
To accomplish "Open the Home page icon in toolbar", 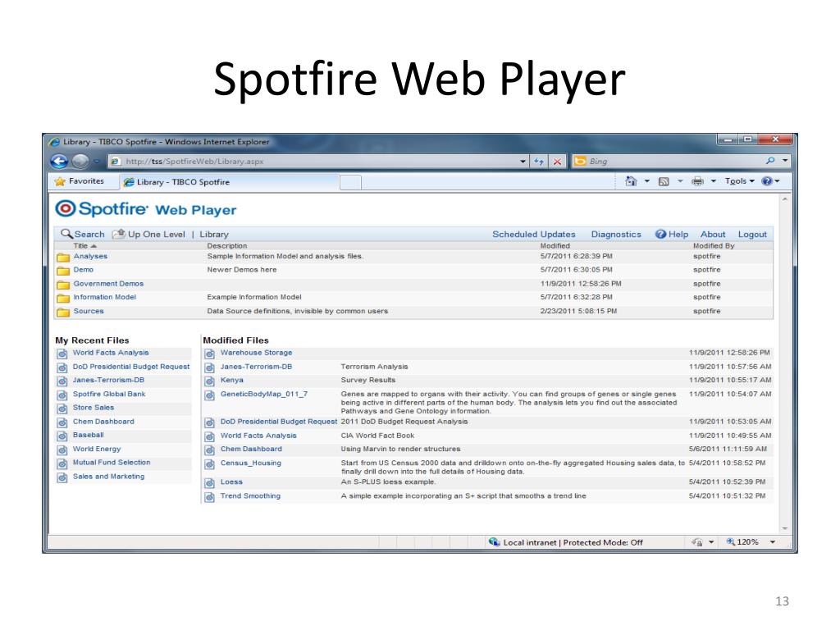I will click(x=631, y=181).
